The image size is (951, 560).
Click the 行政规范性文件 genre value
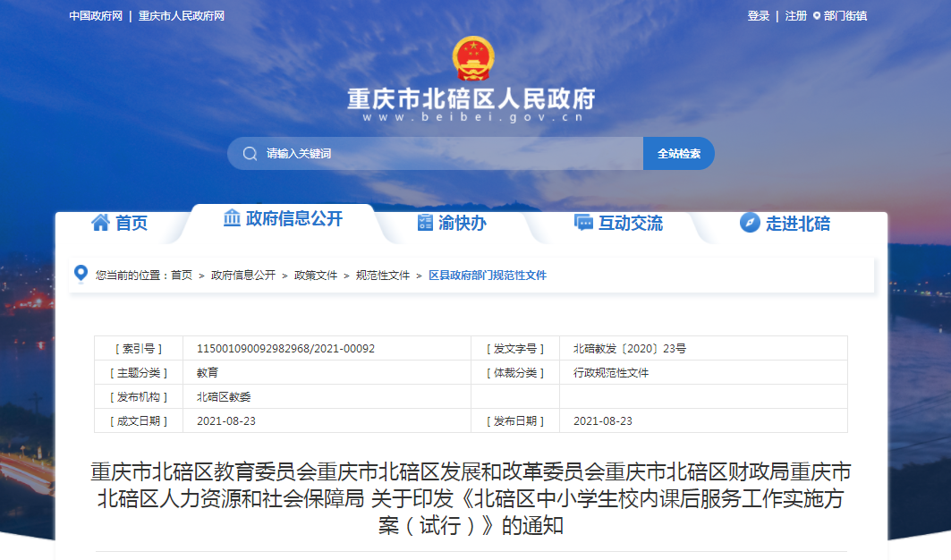tap(611, 372)
